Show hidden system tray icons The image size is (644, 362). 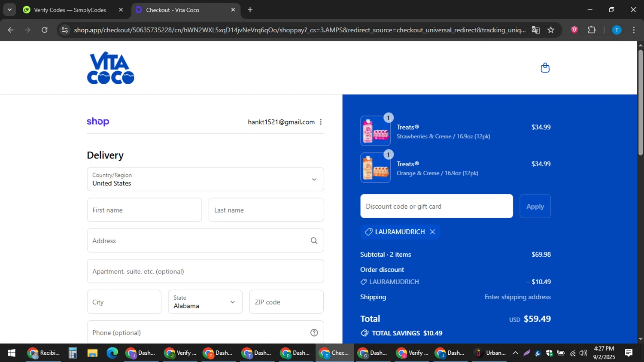515,353
